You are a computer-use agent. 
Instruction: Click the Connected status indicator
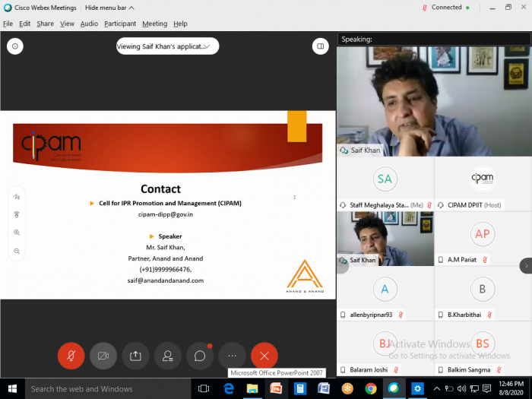(x=446, y=8)
